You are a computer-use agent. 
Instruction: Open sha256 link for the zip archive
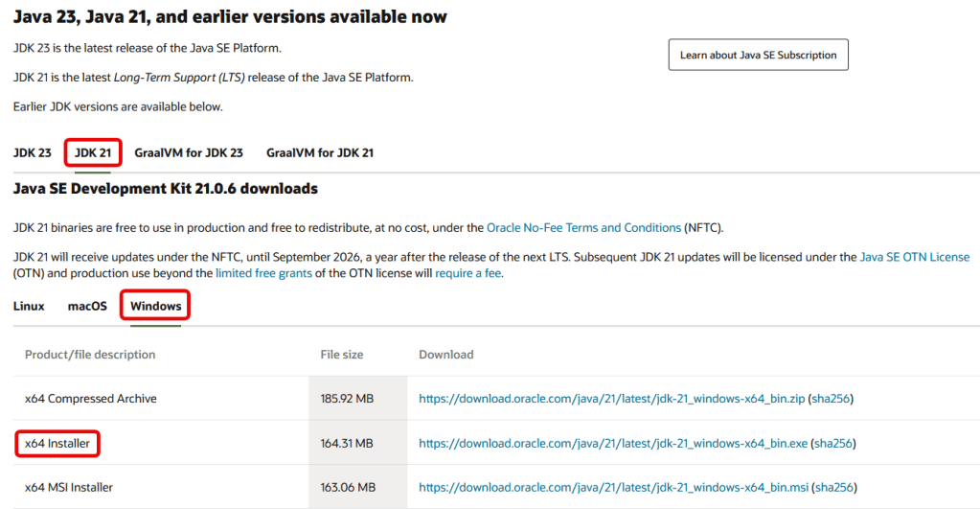(x=831, y=399)
